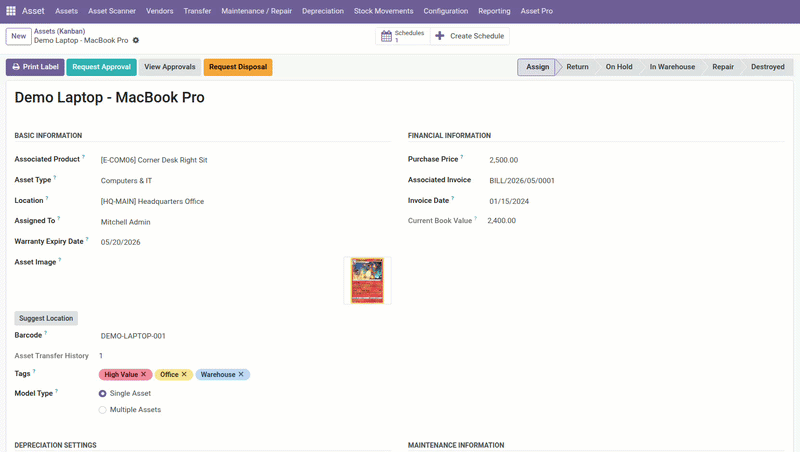800x452 pixels.
Task: Open the Invoice Date 01/15/2024 picker
Action: click(636, 202)
